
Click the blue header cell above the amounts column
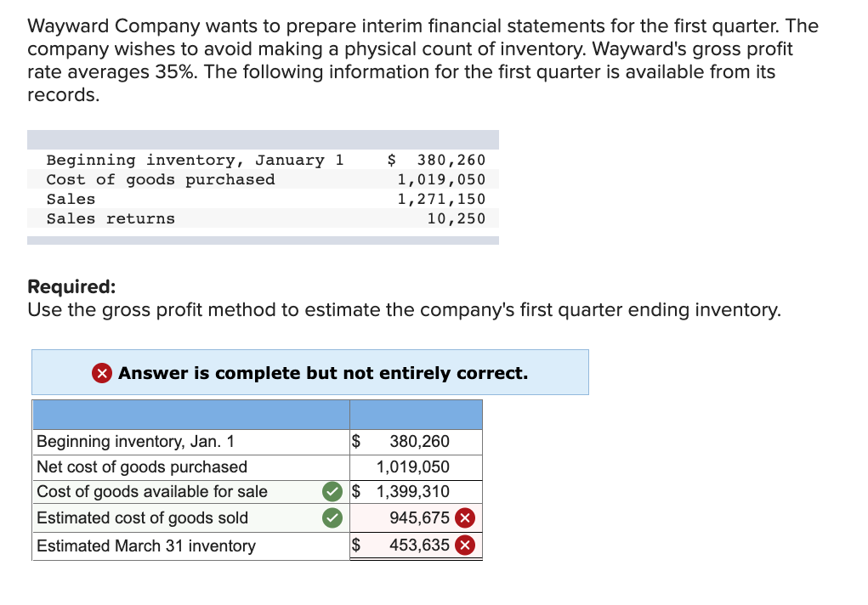point(416,415)
